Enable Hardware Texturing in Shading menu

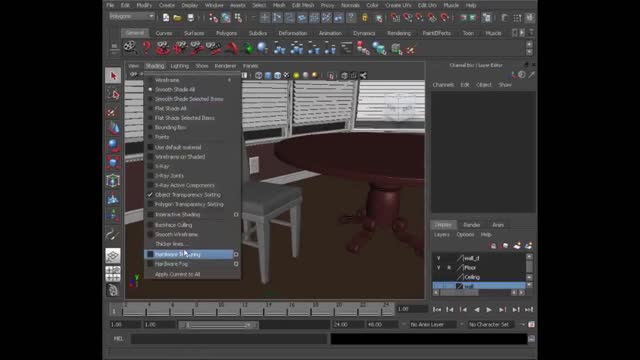189,254
